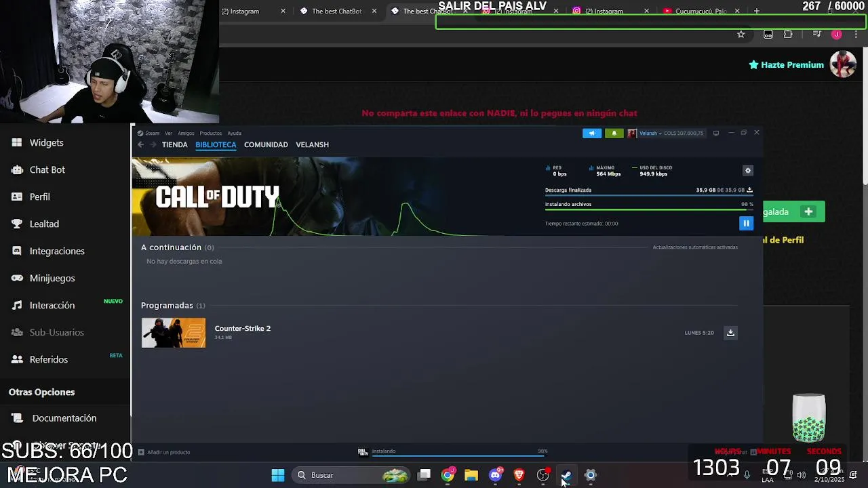Click the Hazte Premium link
This screenshot has height=488, width=868.
pyautogui.click(x=786, y=65)
